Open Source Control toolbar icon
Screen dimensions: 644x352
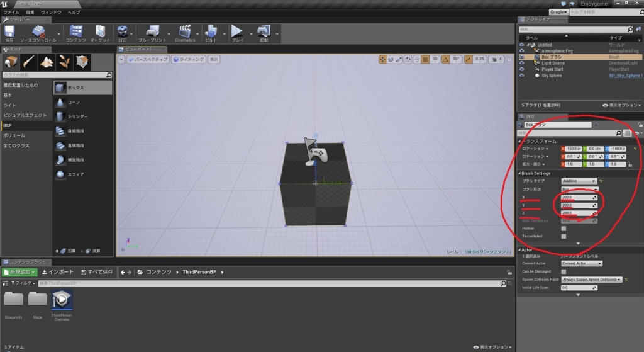pyautogui.click(x=38, y=33)
